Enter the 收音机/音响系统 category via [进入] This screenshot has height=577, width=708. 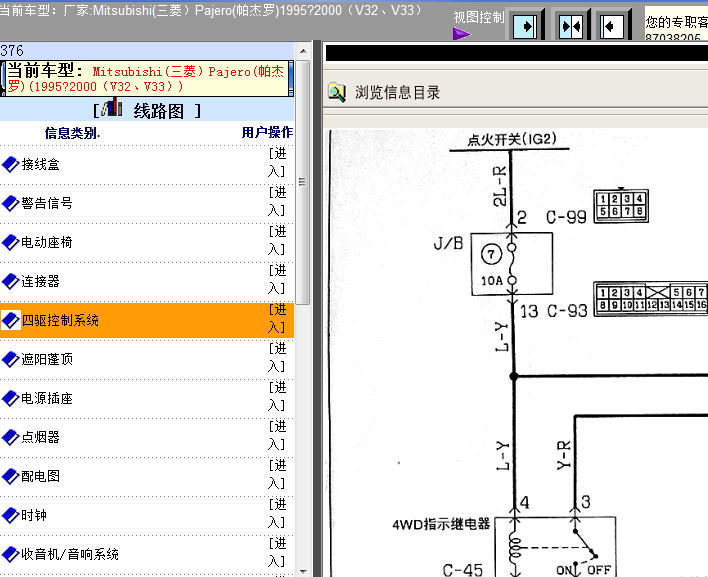(x=277, y=552)
